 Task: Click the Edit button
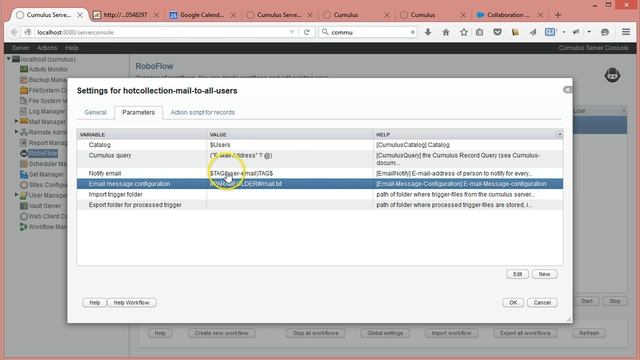(x=518, y=274)
